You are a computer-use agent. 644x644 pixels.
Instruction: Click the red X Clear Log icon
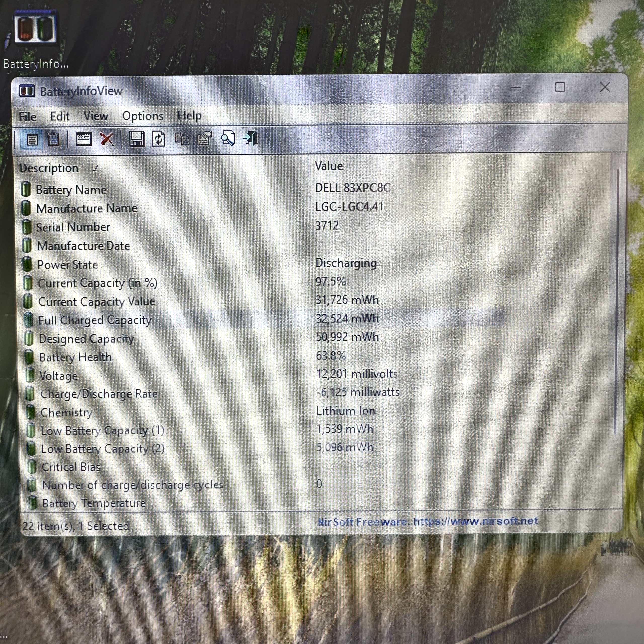(x=107, y=139)
